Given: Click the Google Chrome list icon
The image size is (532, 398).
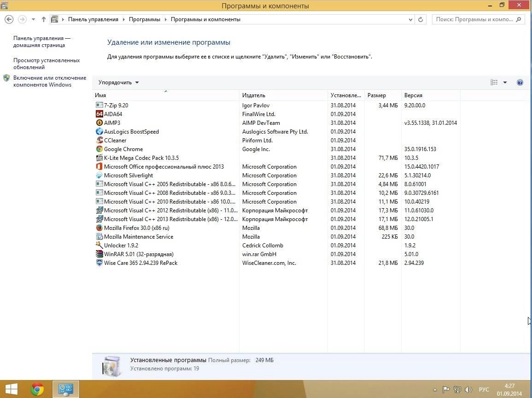Looking at the screenshot, I should coord(99,149).
